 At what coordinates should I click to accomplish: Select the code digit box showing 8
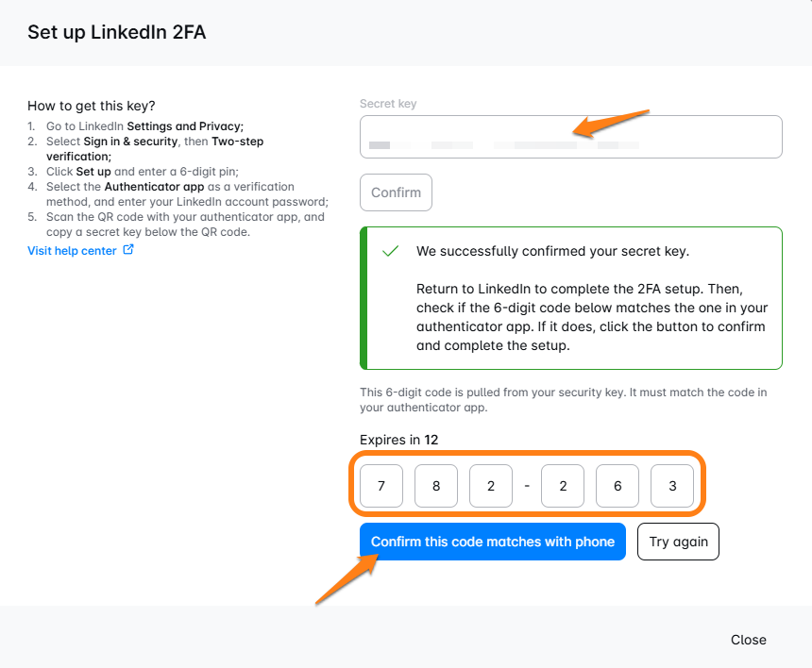(x=436, y=486)
